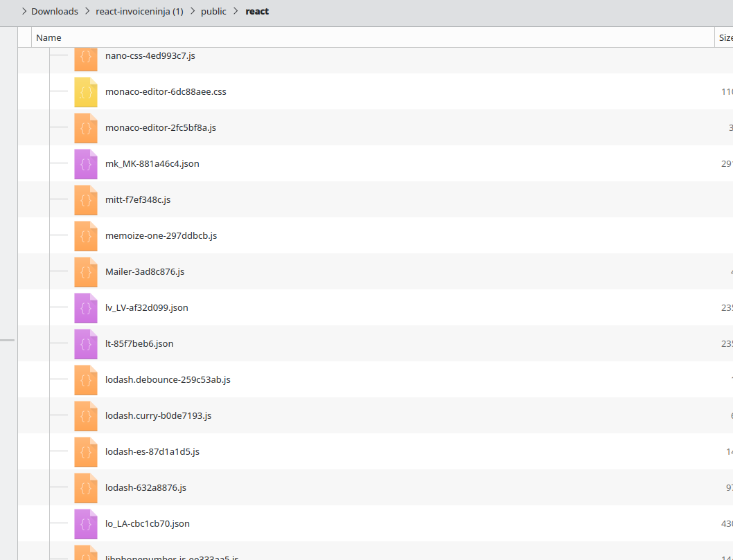Open the chevron before Downloads breadcrumb
Screen dimensions: 733x560
24,11
